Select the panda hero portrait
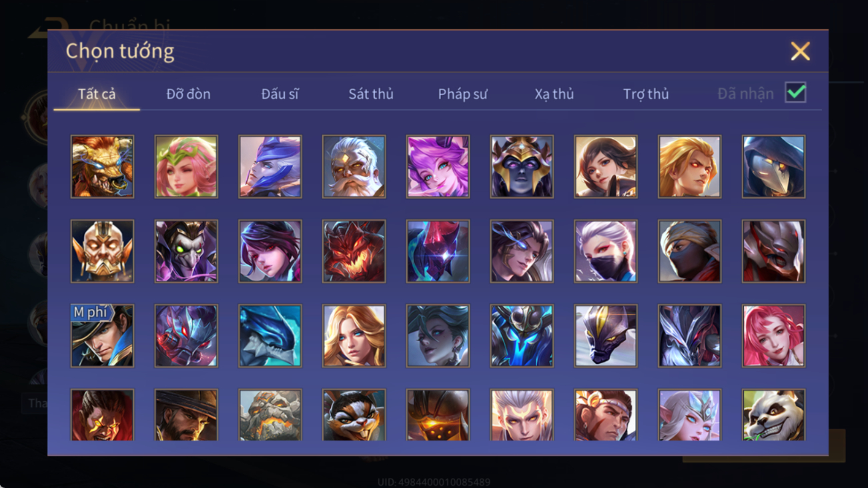 click(x=773, y=415)
